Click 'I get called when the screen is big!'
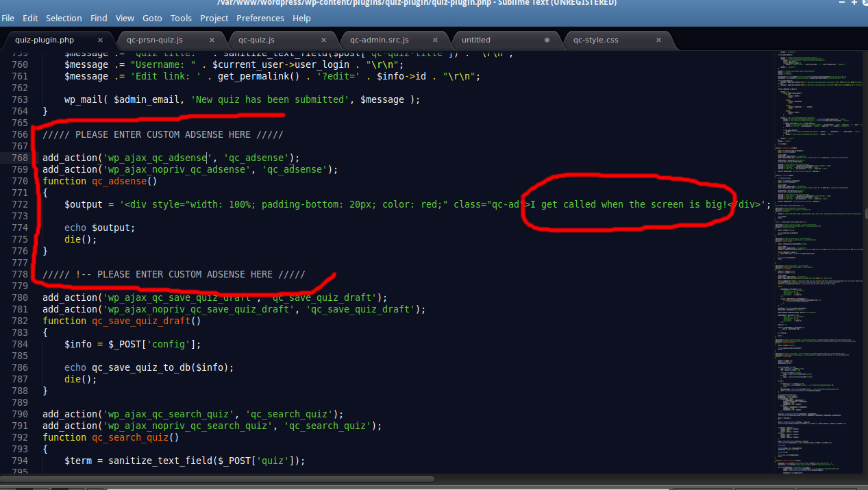Image resolution: width=868 pixels, height=490 pixels. coord(629,204)
